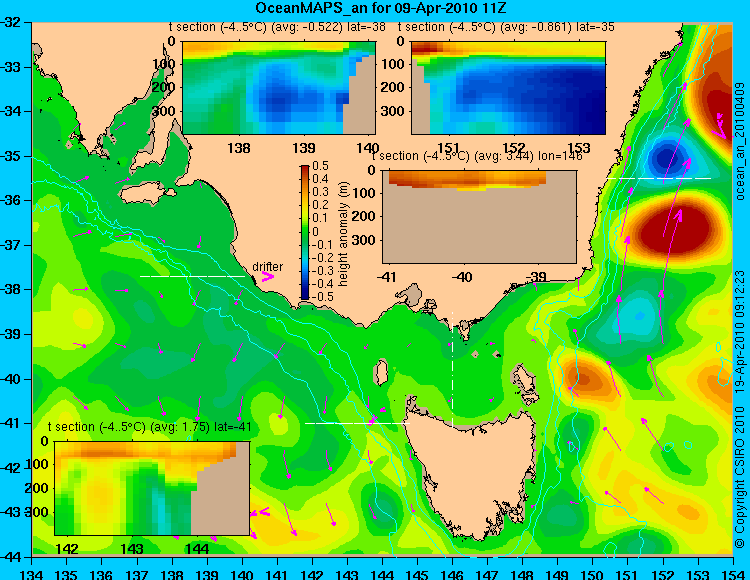Click the 'drifter' legend label
The image size is (750, 580).
click(267, 267)
